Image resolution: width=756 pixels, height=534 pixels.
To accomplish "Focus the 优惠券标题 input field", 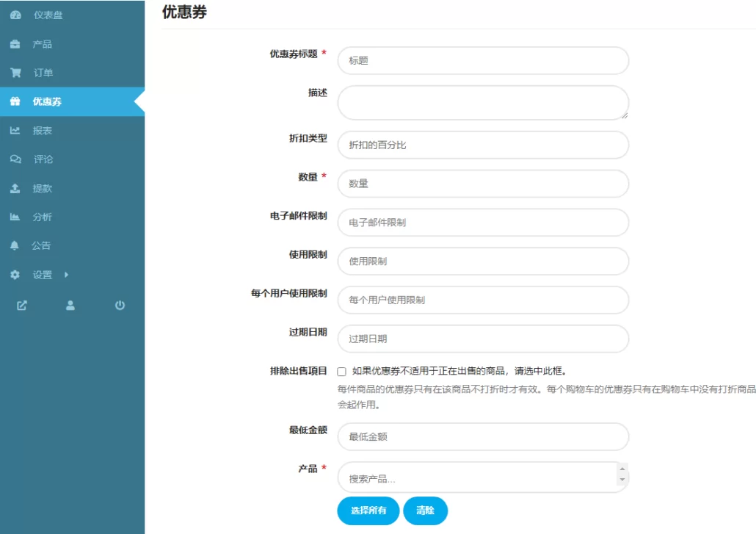I will coord(483,60).
